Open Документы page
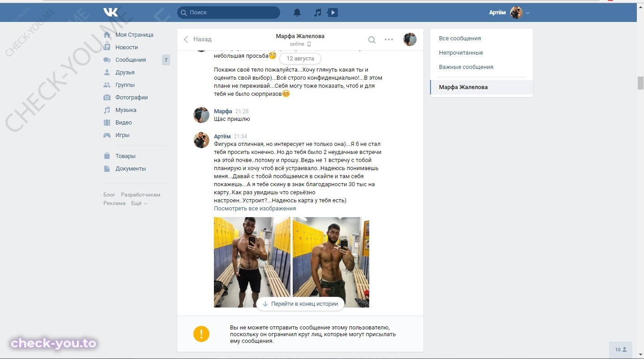Image resolution: width=644 pixels, height=359 pixels. click(x=131, y=169)
